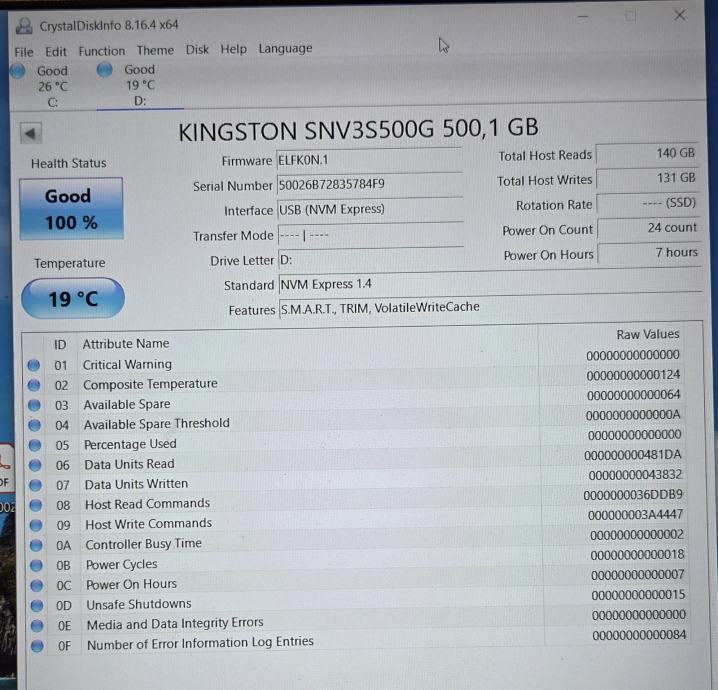Image resolution: width=718 pixels, height=690 pixels.
Task: Select the Data Units Written attribute name
Action: (136, 484)
